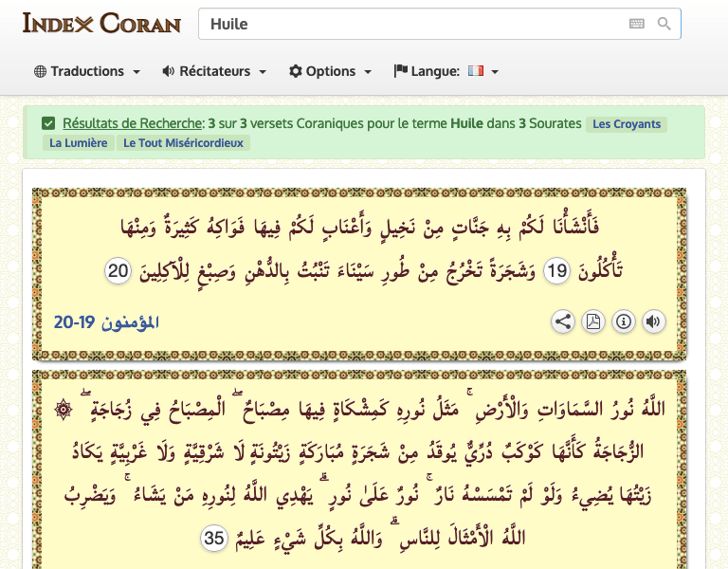Expand the Récitateurs dropdown

[214, 71]
